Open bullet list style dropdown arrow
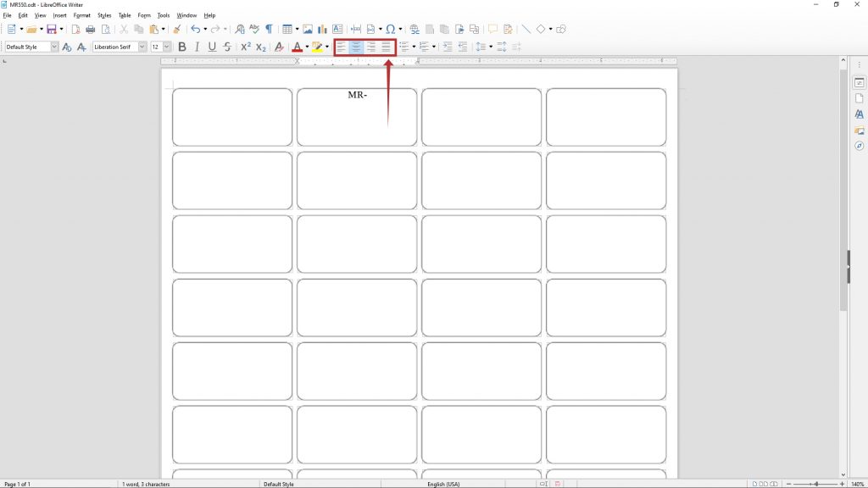The height and width of the screenshot is (488, 868). 414,47
